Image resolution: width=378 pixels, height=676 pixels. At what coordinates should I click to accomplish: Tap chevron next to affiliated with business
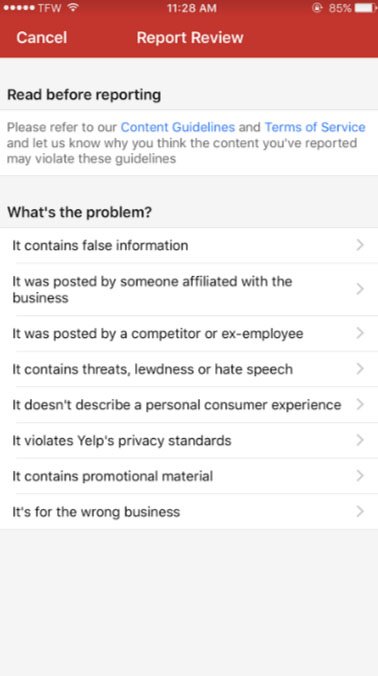click(360, 289)
